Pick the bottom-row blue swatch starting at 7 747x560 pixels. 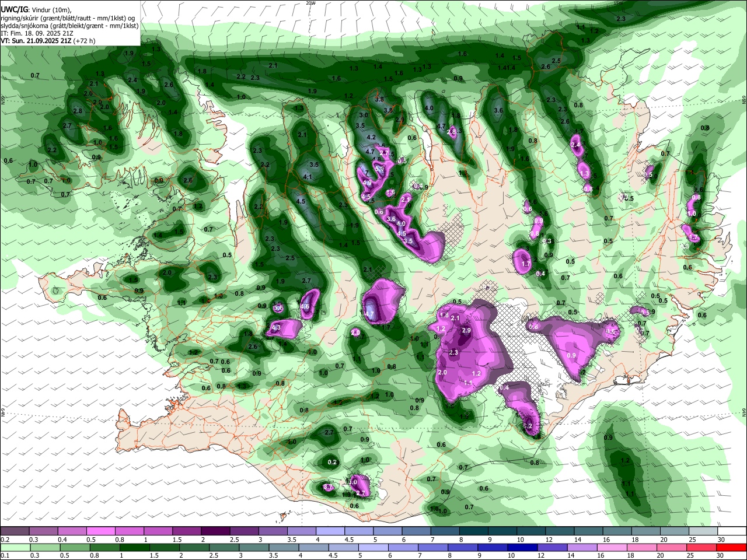tap(433, 547)
